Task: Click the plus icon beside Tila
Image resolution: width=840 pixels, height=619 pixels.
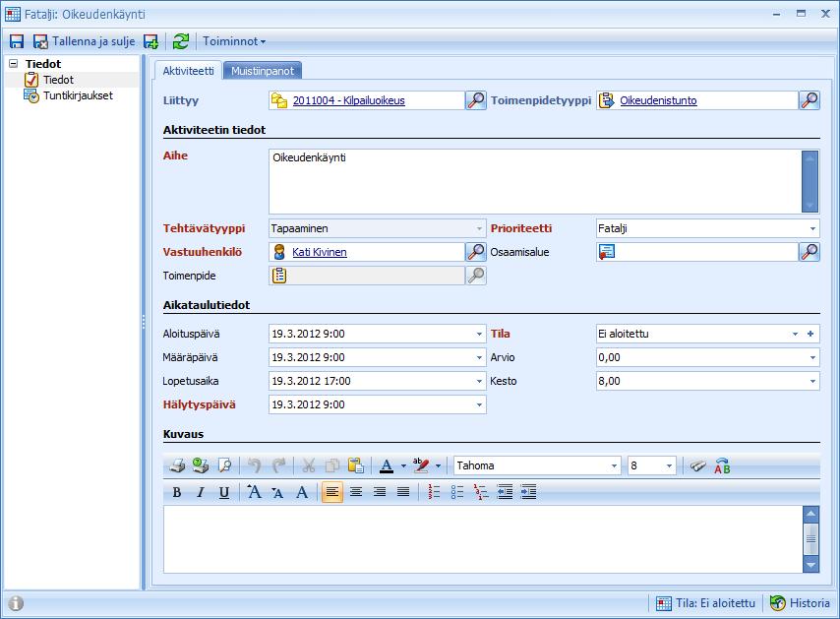Action: tap(810, 334)
